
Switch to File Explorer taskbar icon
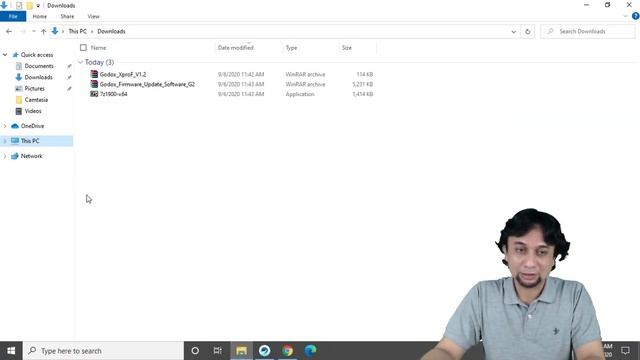coord(242,351)
